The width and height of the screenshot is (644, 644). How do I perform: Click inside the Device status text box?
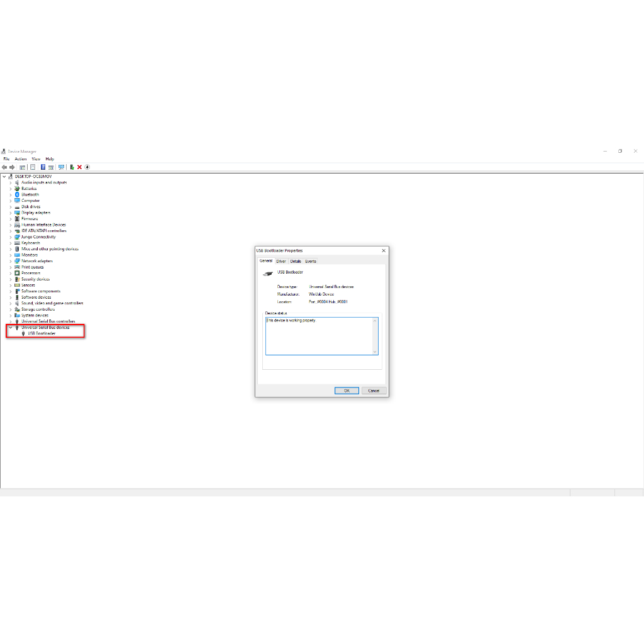click(x=319, y=336)
